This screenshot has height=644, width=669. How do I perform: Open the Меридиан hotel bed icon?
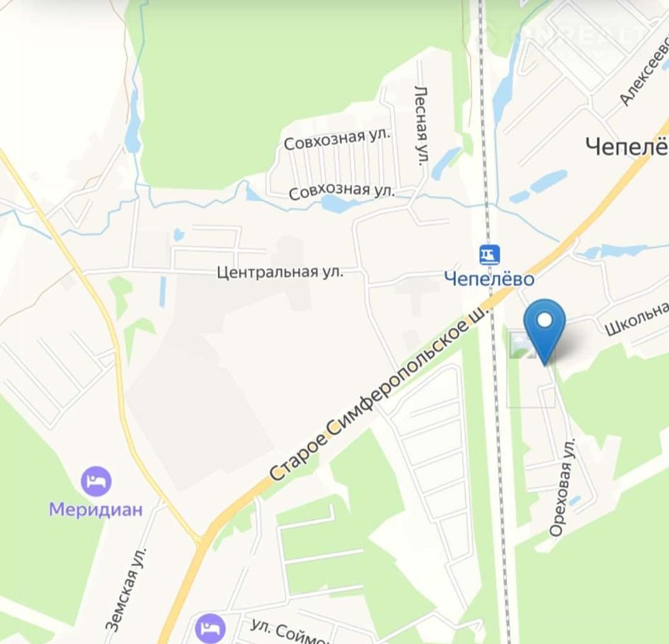point(96,481)
